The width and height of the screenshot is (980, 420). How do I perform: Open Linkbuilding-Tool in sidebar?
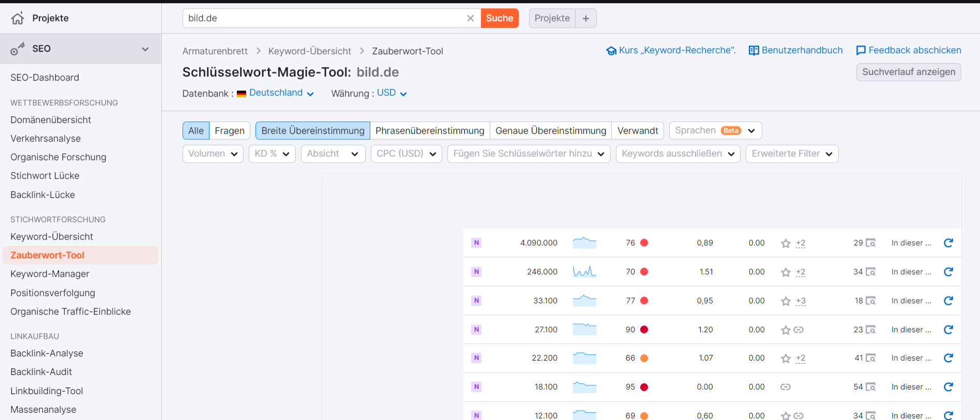click(47, 391)
